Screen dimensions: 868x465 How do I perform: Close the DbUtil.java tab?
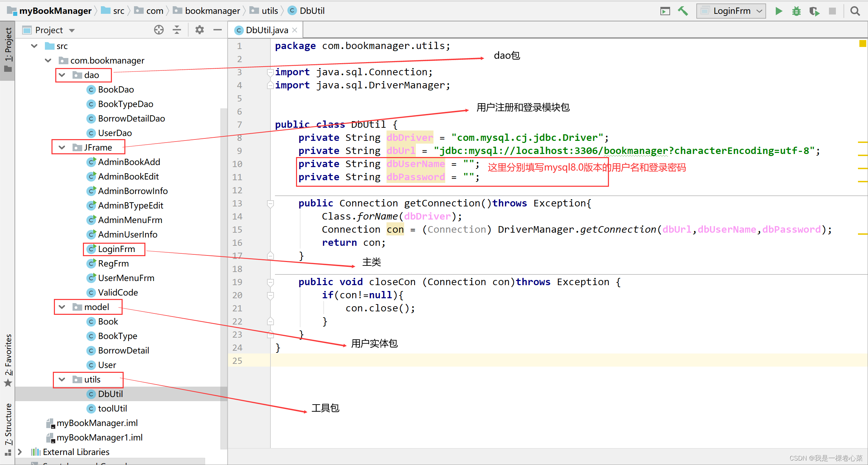295,30
